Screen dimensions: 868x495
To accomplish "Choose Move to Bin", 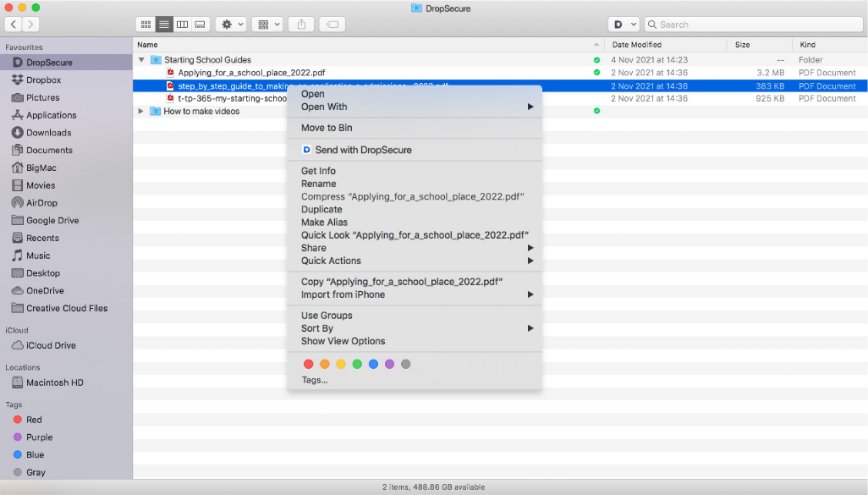I will [x=414, y=128].
